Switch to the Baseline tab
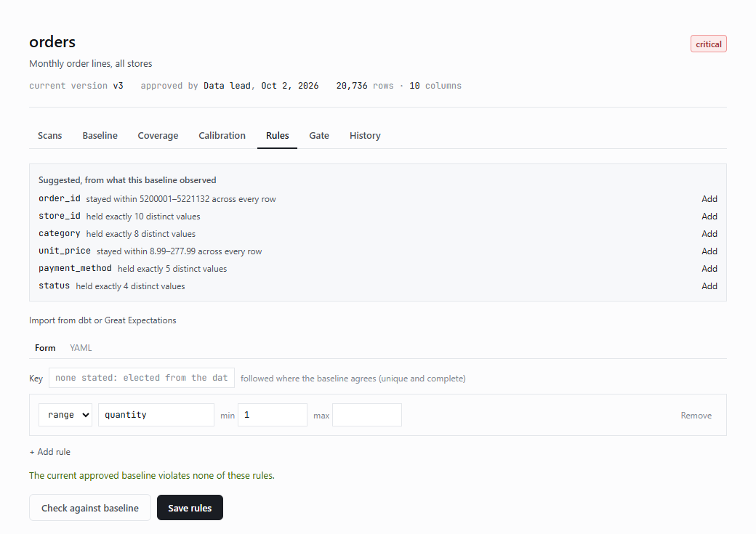 pyautogui.click(x=100, y=135)
